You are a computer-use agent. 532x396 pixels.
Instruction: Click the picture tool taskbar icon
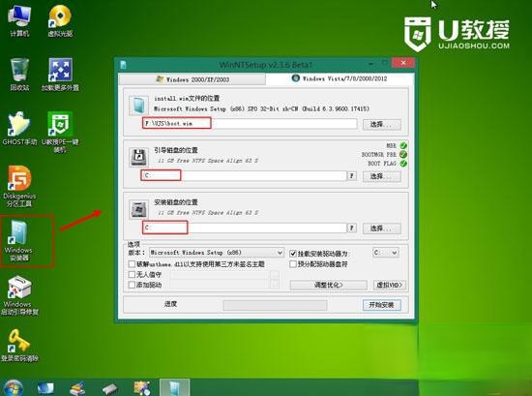point(142,388)
